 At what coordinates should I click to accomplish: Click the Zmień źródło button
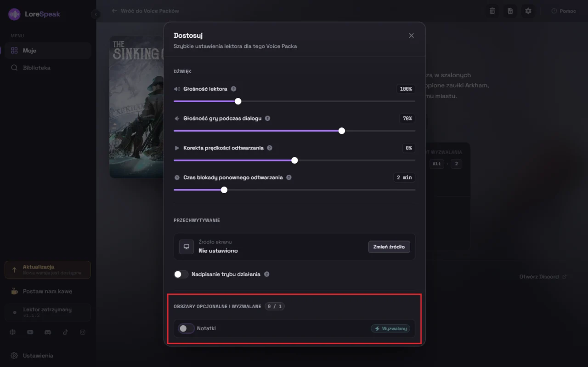point(389,247)
